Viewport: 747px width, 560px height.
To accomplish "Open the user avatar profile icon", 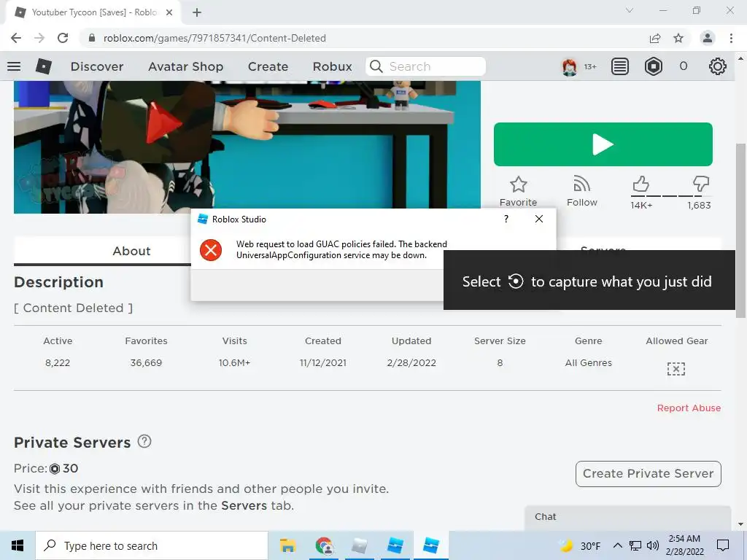I will coord(569,66).
